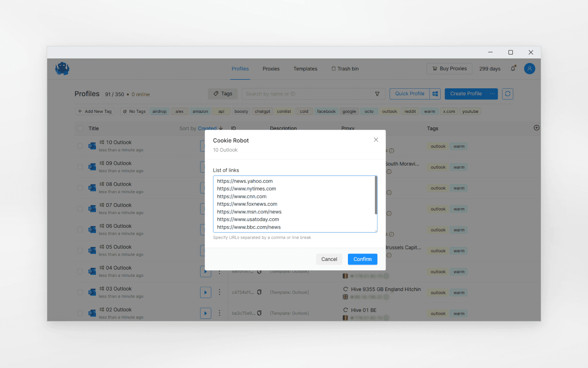The width and height of the screenshot is (588, 368).
Task: Open the Trash bin section
Action: click(x=345, y=69)
